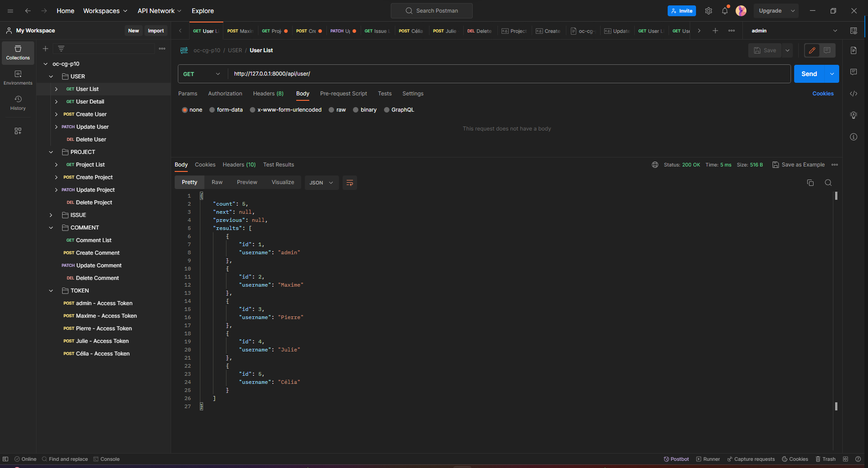Switch to the Authorization tab
This screenshot has height=468, width=868.
click(225, 94)
